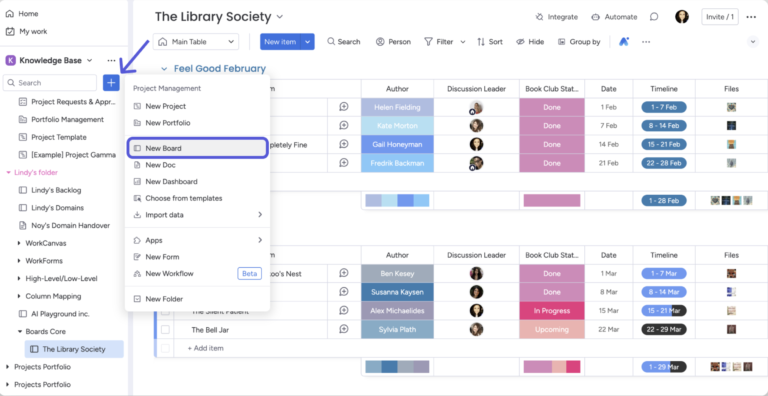Open file thumbnail in the 1 Feb row
768x396 pixels.
click(x=731, y=107)
